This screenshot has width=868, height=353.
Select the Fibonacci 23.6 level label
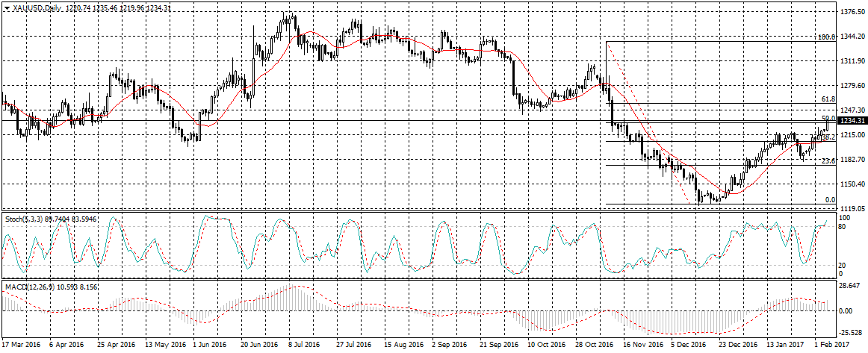[x=827, y=161]
